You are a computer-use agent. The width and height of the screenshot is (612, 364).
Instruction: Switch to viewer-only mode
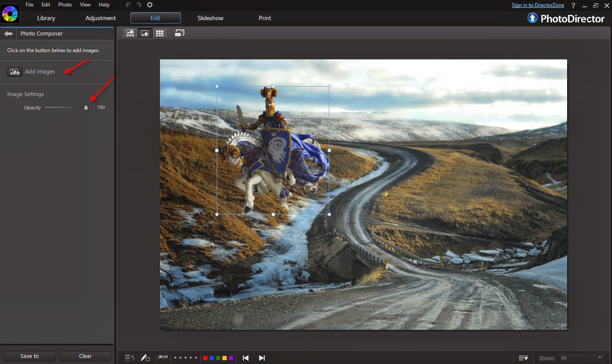point(145,33)
